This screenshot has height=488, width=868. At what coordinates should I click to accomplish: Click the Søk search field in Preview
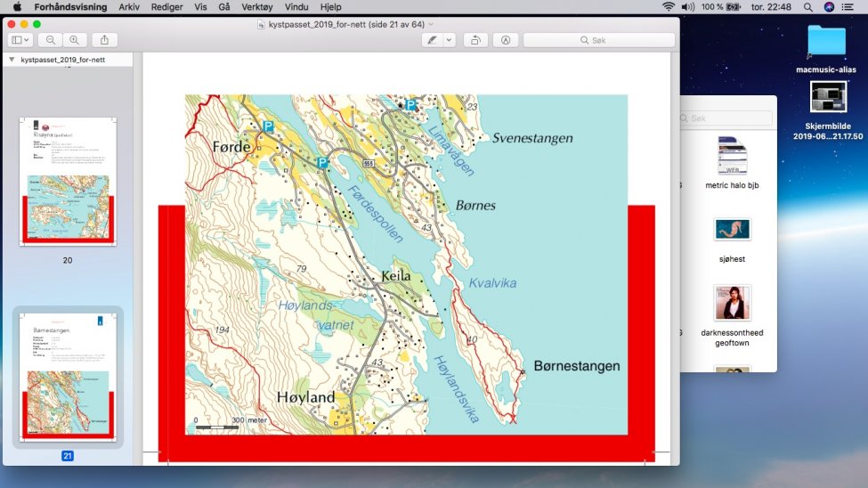pyautogui.click(x=599, y=40)
